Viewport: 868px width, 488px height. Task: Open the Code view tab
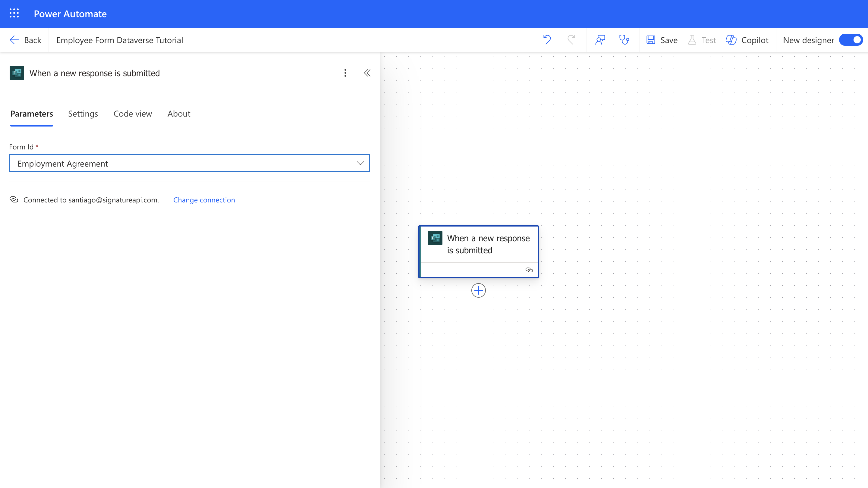(x=132, y=114)
